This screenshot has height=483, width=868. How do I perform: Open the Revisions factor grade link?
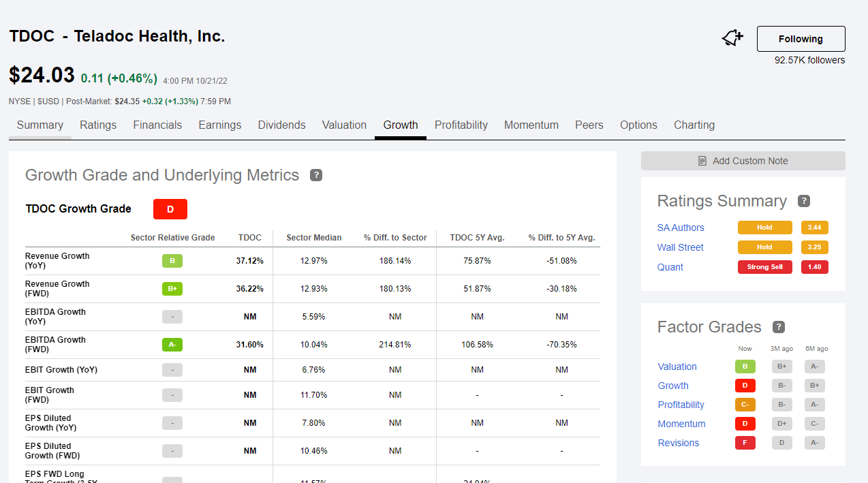[x=679, y=443]
